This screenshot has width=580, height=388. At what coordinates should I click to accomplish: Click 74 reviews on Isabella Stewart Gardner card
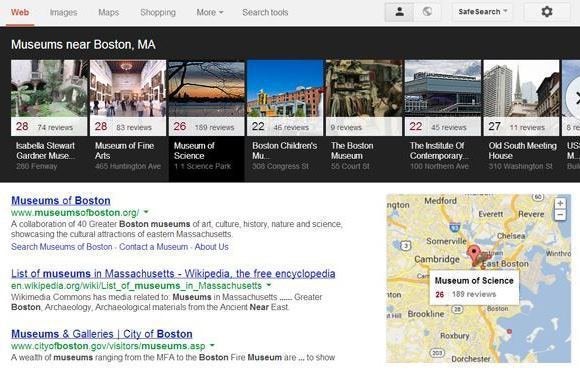[x=55, y=128]
